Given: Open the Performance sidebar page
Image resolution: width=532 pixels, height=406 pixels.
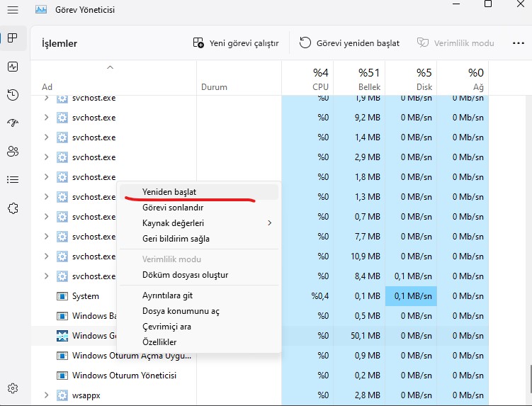Looking at the screenshot, I should click(x=13, y=67).
